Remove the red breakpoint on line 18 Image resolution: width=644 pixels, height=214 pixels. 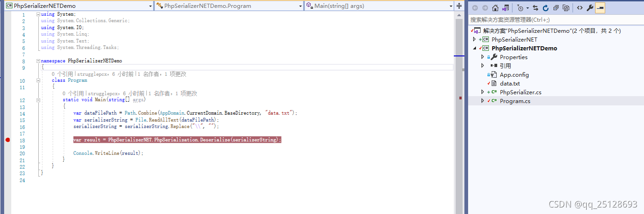(8, 140)
